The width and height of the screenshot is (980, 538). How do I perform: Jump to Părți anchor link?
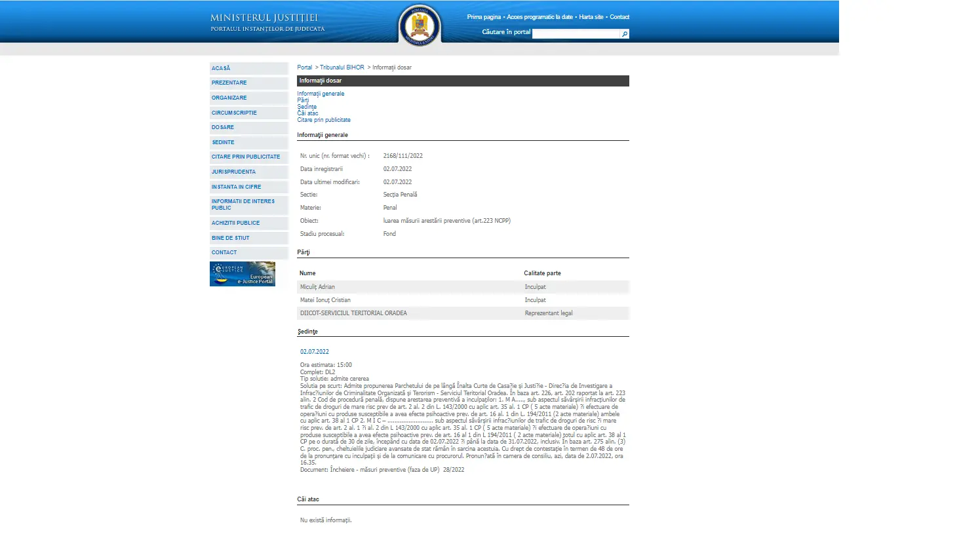[303, 100]
